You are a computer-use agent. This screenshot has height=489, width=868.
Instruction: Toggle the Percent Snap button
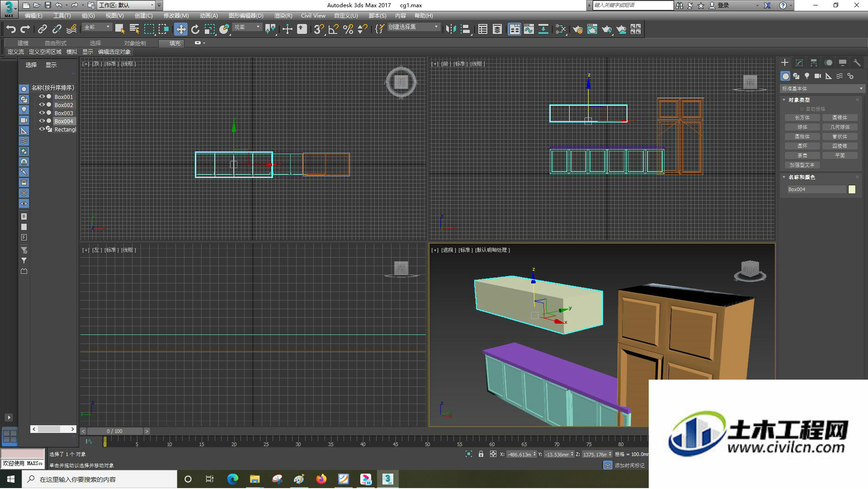click(x=348, y=29)
